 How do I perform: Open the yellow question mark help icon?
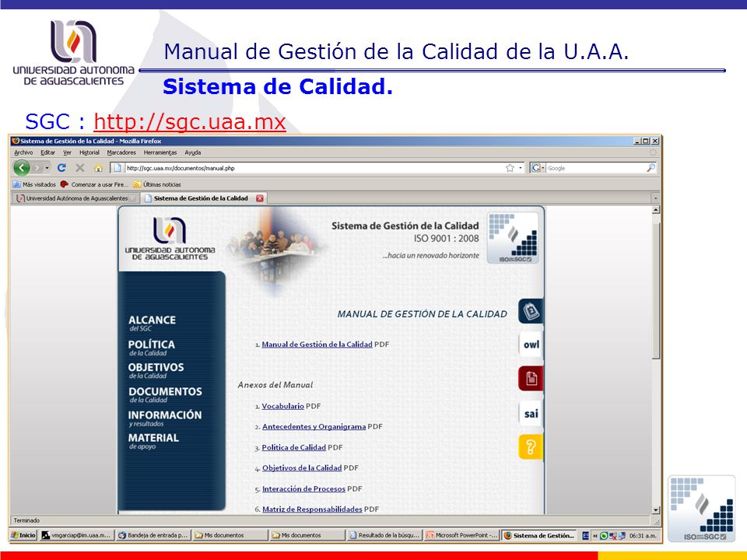[x=531, y=447]
